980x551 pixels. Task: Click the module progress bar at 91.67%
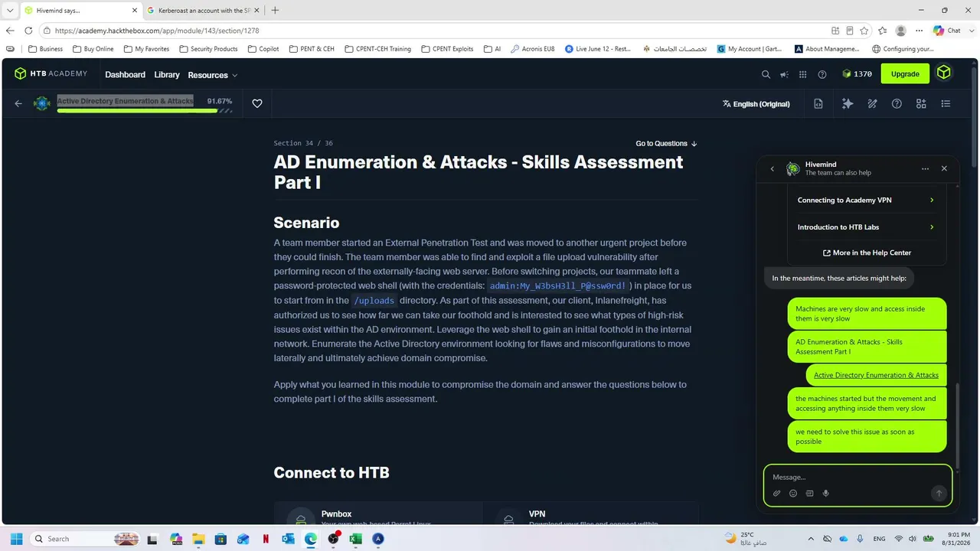point(145,111)
